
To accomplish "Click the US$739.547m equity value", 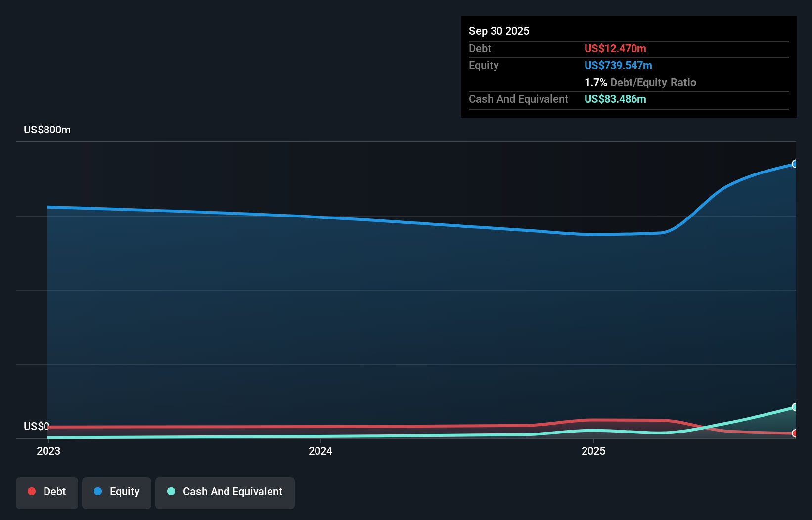I will click(x=618, y=65).
